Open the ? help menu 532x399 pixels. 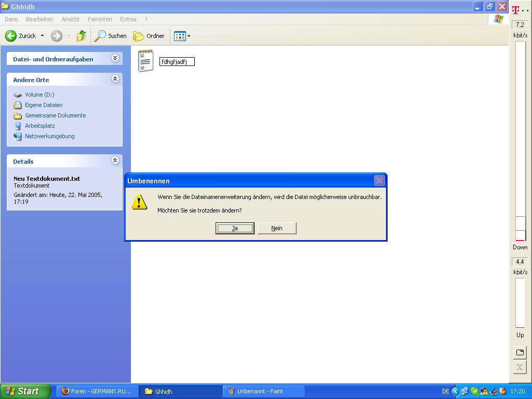coord(146,19)
